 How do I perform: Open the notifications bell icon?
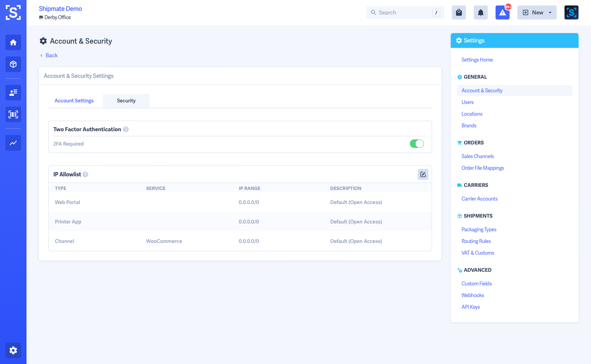(x=481, y=12)
